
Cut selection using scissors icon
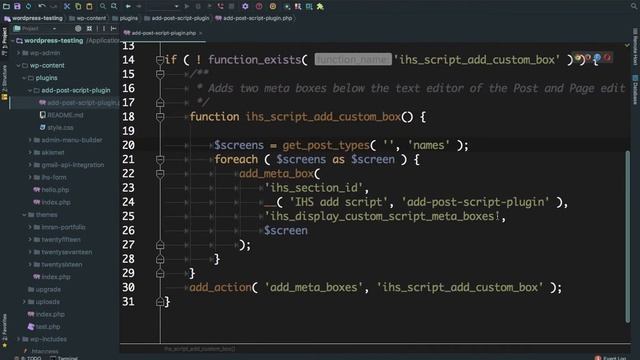(x=67, y=6)
